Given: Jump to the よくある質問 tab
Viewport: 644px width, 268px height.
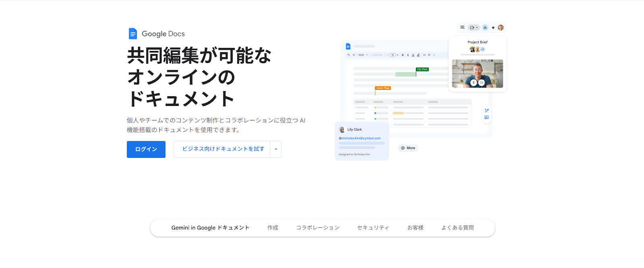Looking at the screenshot, I should coord(458,228).
